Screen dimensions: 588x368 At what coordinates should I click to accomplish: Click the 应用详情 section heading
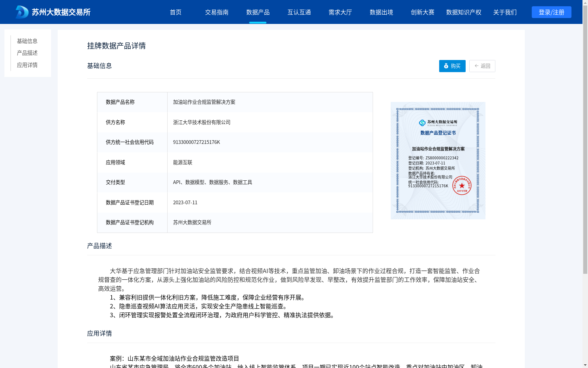point(100,333)
